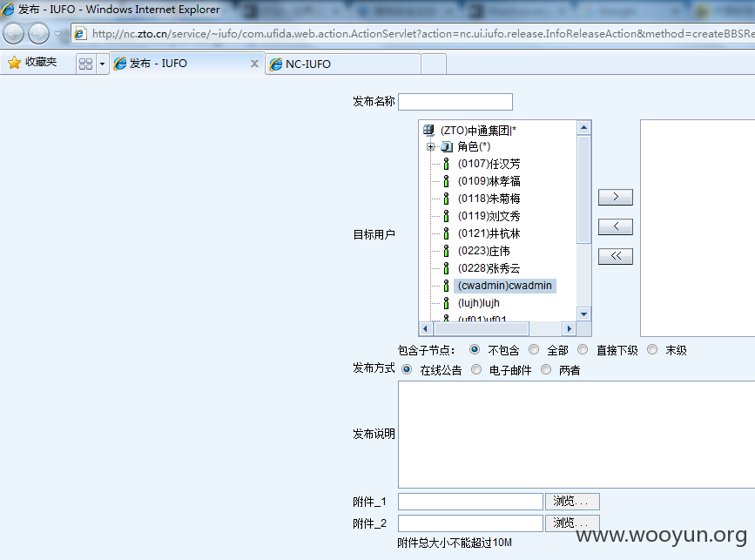Click the ZTO group root node icon
755x560 pixels.
pos(428,130)
